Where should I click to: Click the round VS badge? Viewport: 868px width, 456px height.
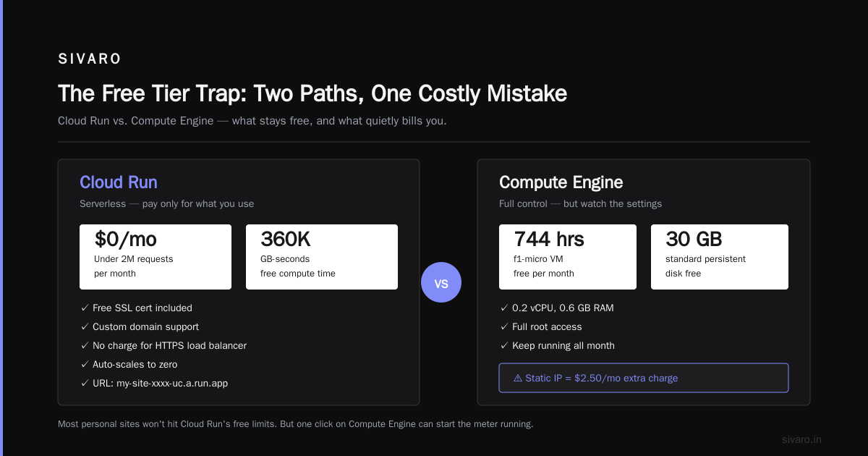click(x=441, y=282)
